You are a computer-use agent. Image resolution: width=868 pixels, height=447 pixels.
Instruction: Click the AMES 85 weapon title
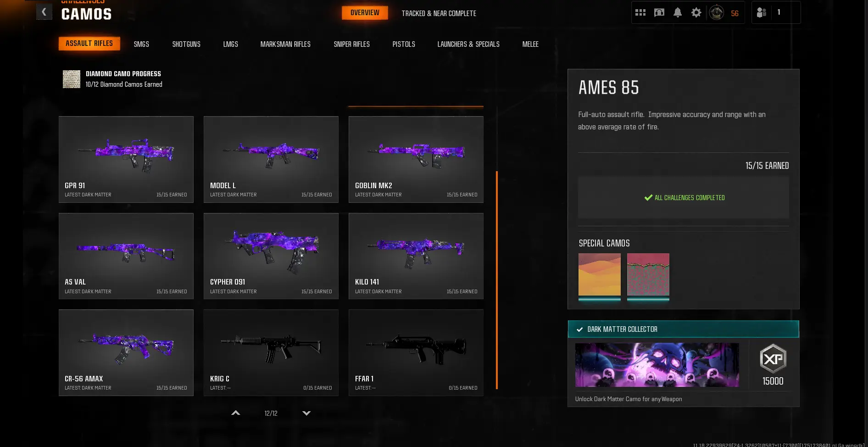click(x=608, y=87)
